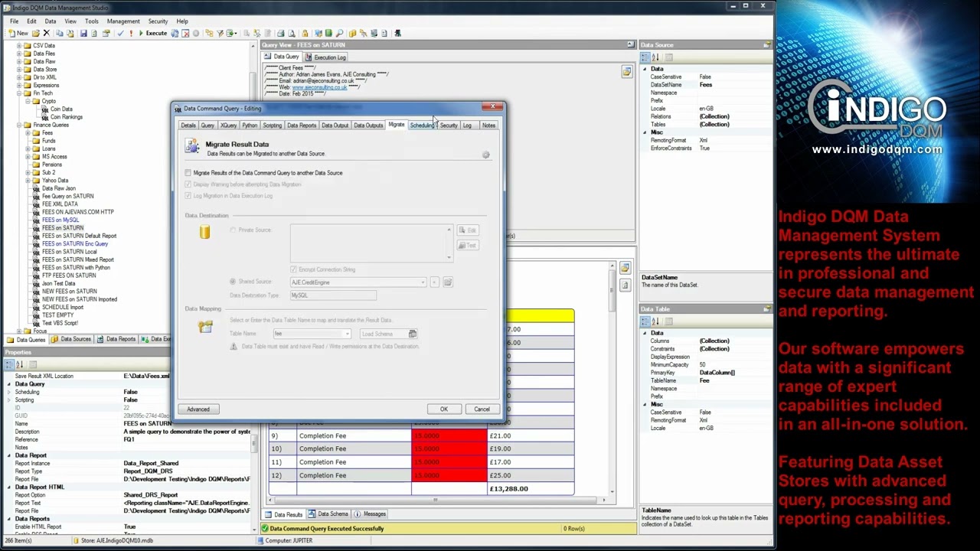The image size is (980, 551).
Task: Select FEES on MySQL in the tree
Action: pos(60,220)
